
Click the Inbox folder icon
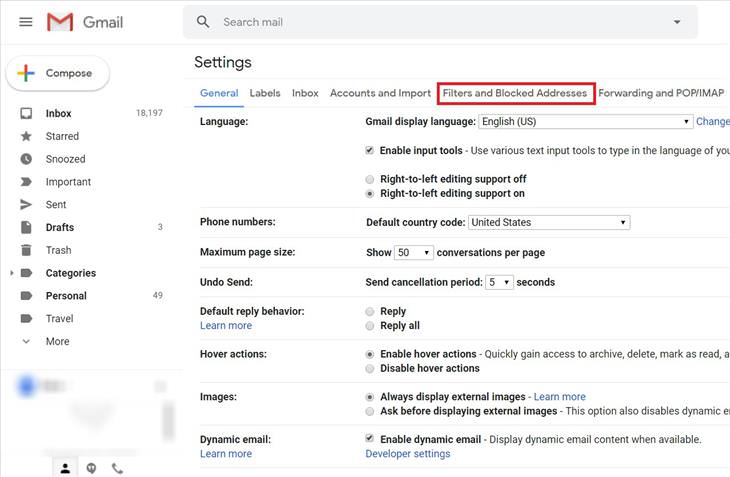tap(26, 113)
